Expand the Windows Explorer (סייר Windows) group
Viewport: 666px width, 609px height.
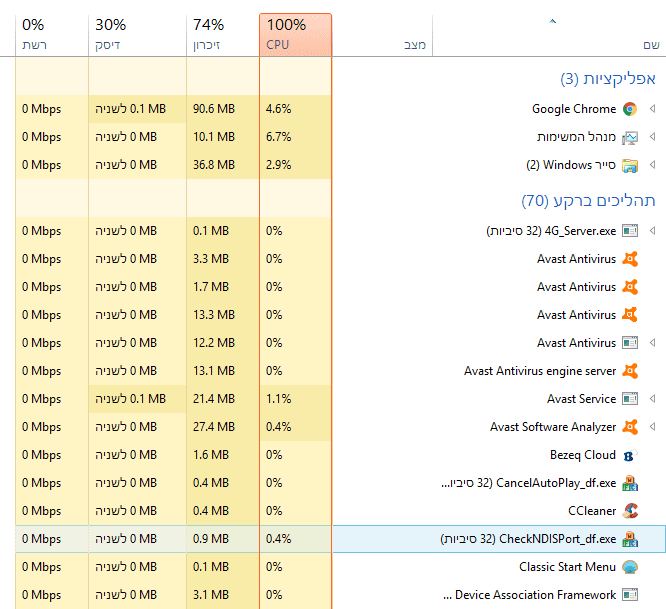click(x=653, y=165)
